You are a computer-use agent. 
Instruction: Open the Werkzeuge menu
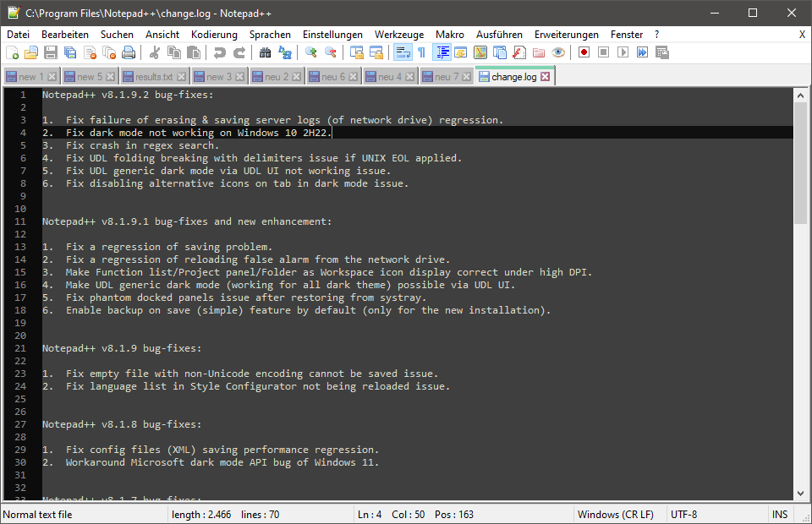point(398,35)
